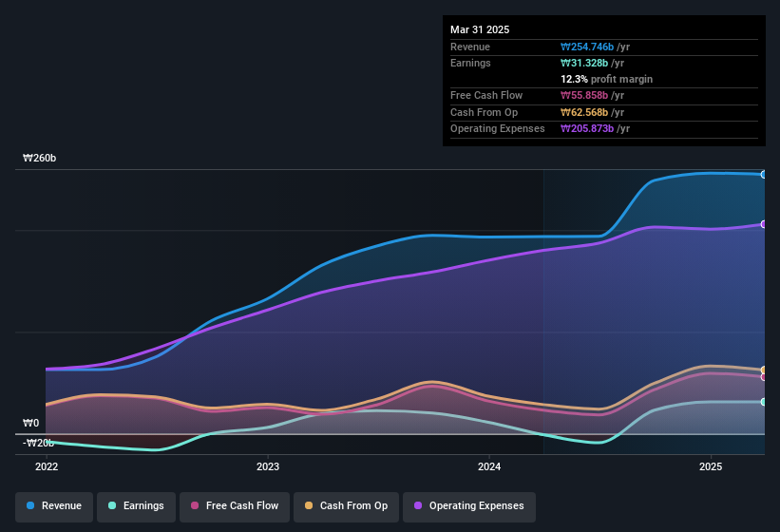Click the Operating Expenses endpoint marker
The width and height of the screenshot is (780, 532).
pyautogui.click(x=764, y=224)
